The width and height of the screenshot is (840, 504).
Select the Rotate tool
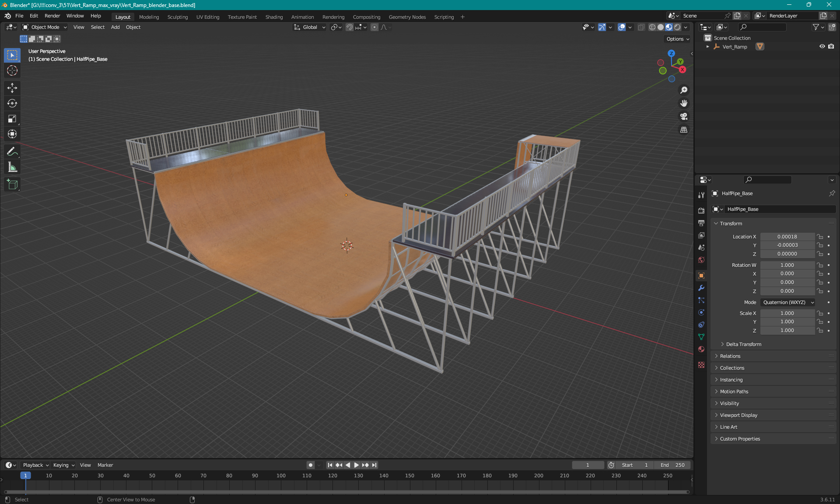pos(12,103)
